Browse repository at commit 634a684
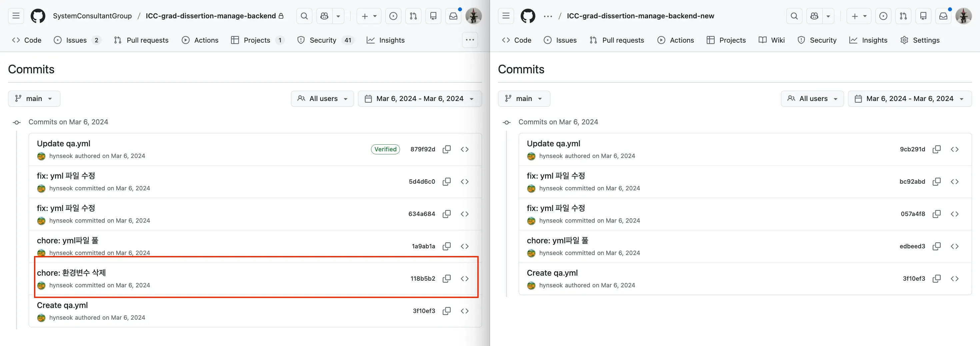The width and height of the screenshot is (980, 346). coord(465,214)
